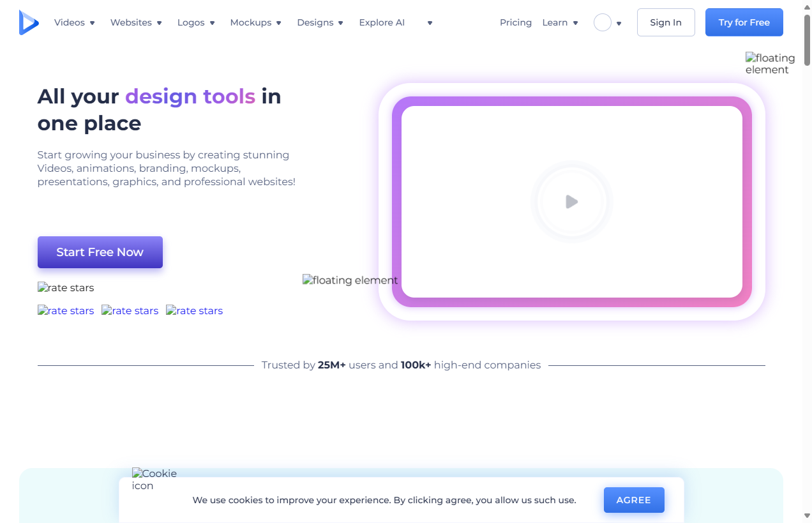Click the language selector circle icon

point(602,22)
